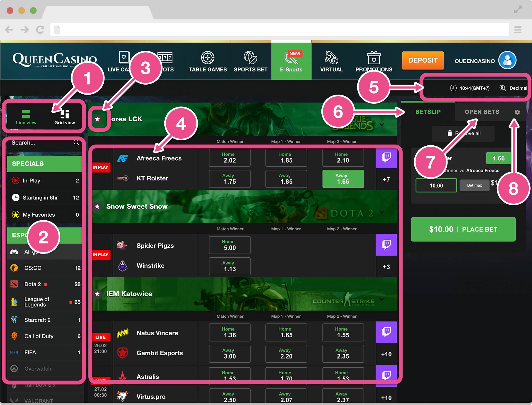This screenshot has width=532, height=405.
Task: Select Call of Duty sidebar icon
Action: click(x=14, y=336)
